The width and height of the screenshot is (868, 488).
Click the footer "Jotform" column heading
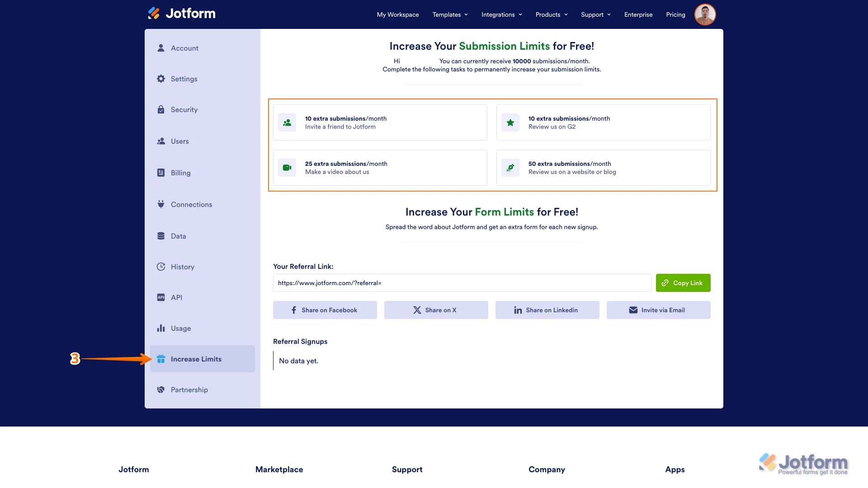tap(134, 469)
